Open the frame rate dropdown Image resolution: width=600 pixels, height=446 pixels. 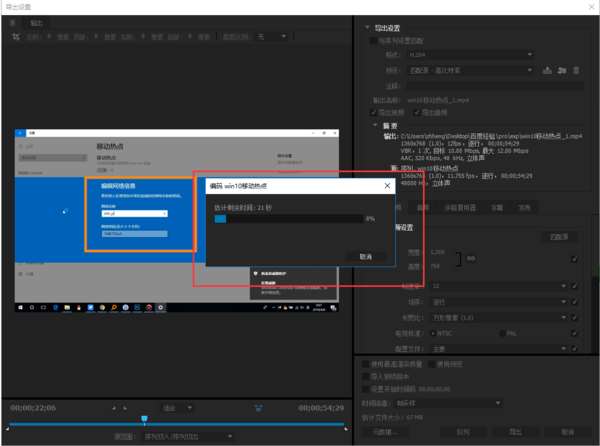coord(499,286)
